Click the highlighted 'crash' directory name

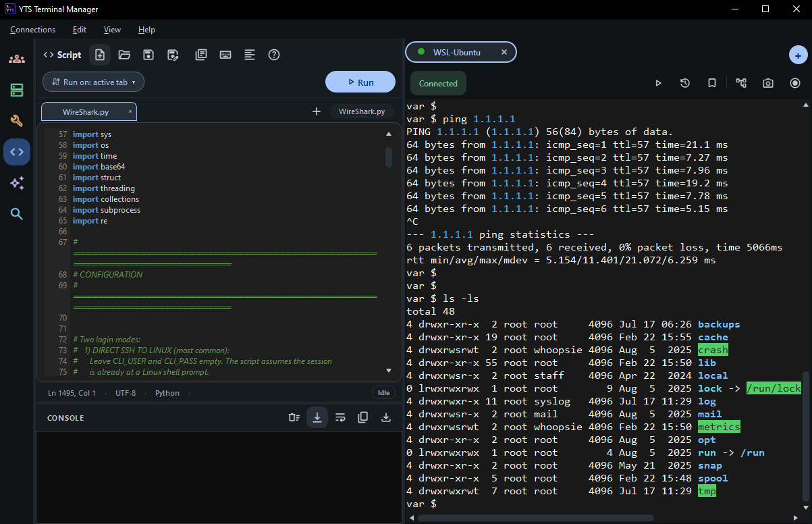tap(713, 350)
